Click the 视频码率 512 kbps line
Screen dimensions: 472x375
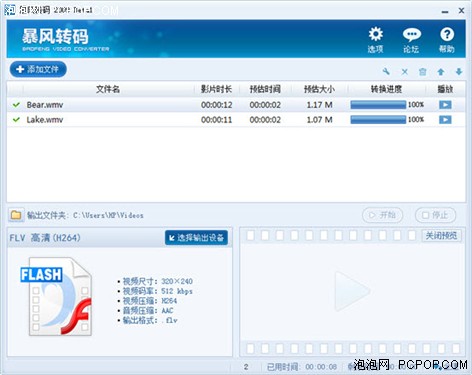(x=155, y=291)
